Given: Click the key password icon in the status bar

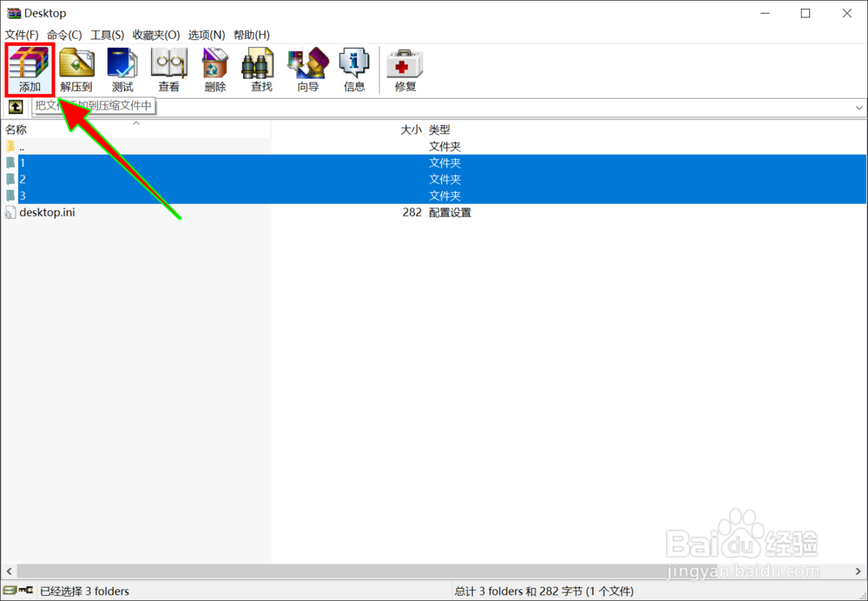Looking at the screenshot, I should tap(25, 591).
